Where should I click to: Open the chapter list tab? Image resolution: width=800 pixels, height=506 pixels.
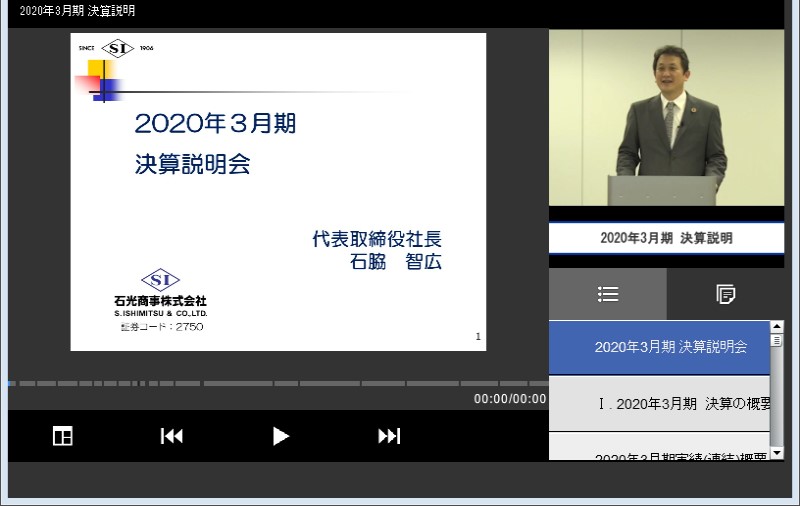point(608,294)
